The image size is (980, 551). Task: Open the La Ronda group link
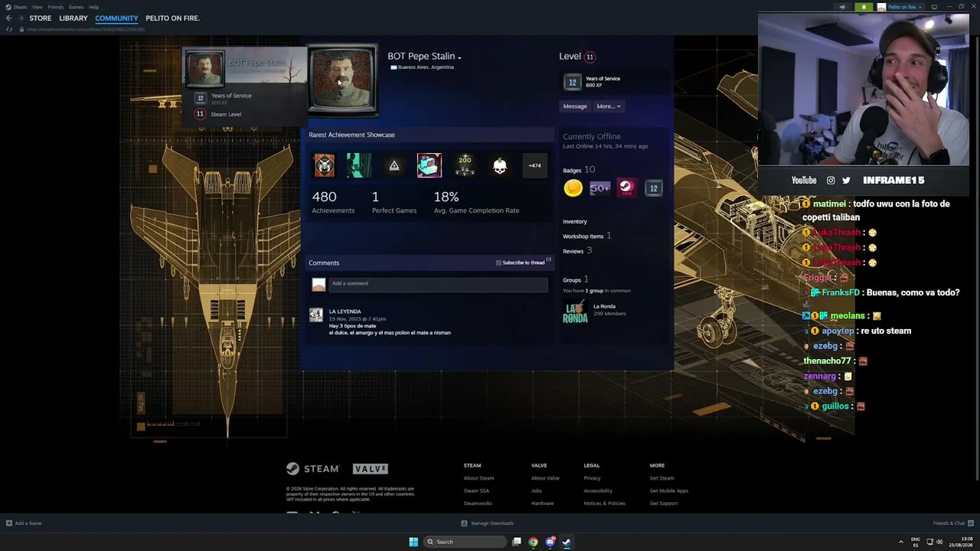coord(604,307)
